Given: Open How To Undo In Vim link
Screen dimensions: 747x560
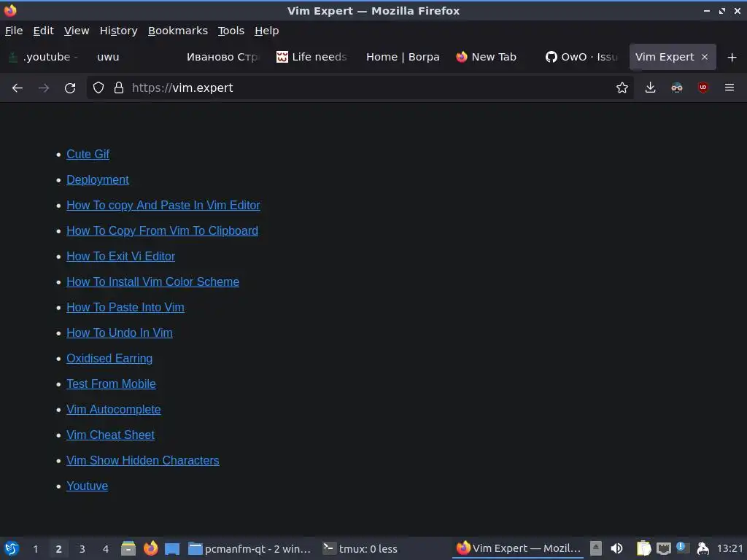Looking at the screenshot, I should click(x=120, y=332).
